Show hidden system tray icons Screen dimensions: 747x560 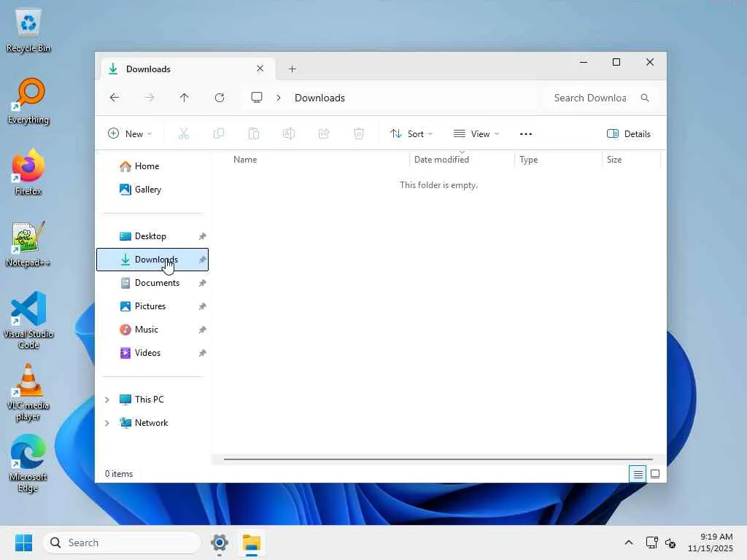629,542
